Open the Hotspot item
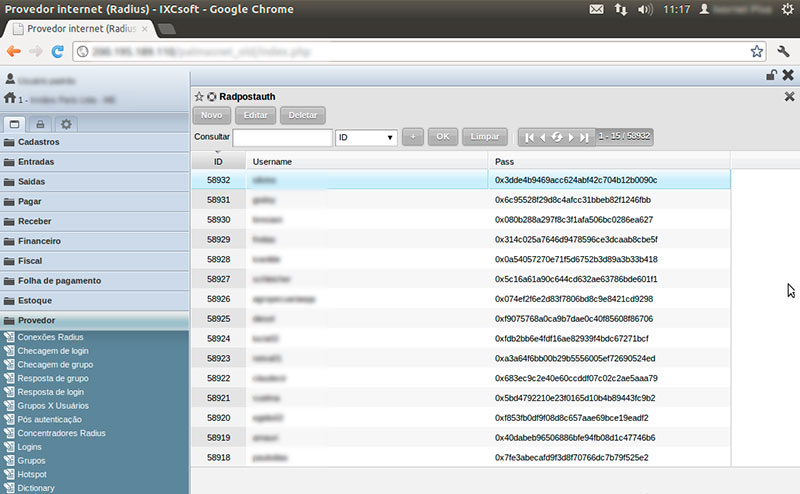Screen dimensions: 800x494 32,475
